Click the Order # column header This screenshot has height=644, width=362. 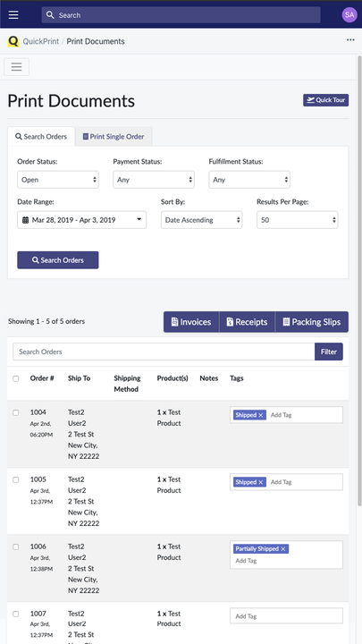42,378
